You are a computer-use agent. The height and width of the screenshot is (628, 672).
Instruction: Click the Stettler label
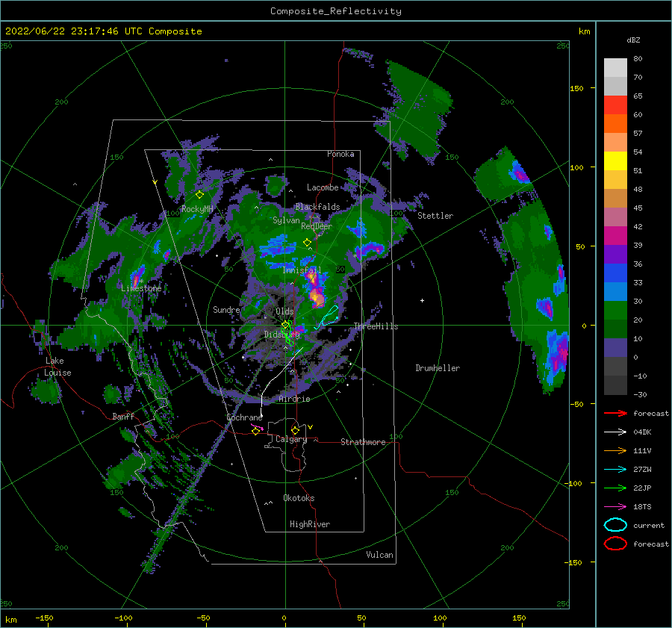coord(435,216)
